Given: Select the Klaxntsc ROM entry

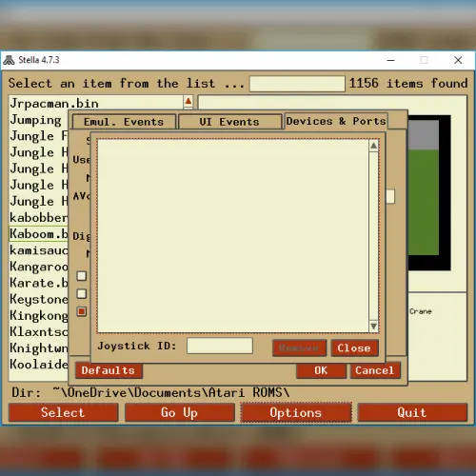Looking at the screenshot, I should (x=39, y=331).
